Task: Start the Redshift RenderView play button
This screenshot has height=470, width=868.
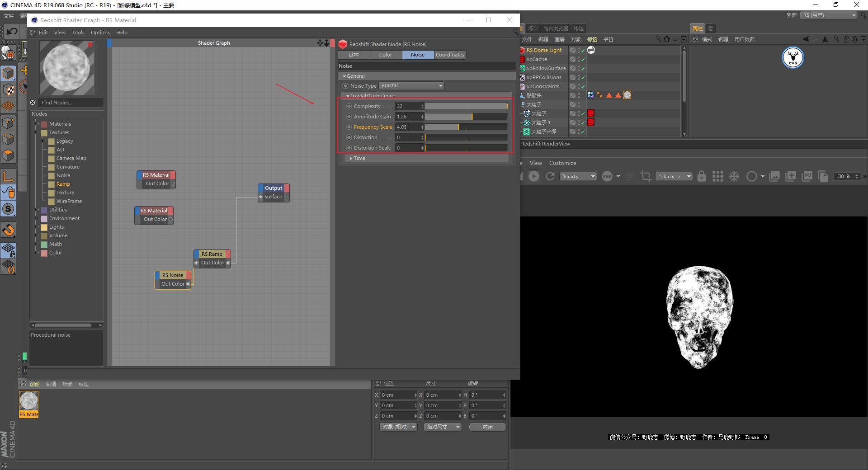Action: pos(534,176)
